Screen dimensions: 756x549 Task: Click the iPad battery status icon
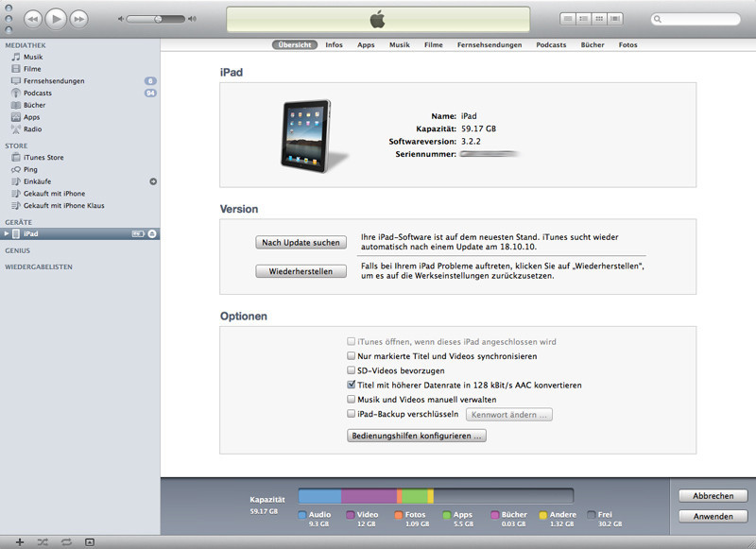click(138, 233)
